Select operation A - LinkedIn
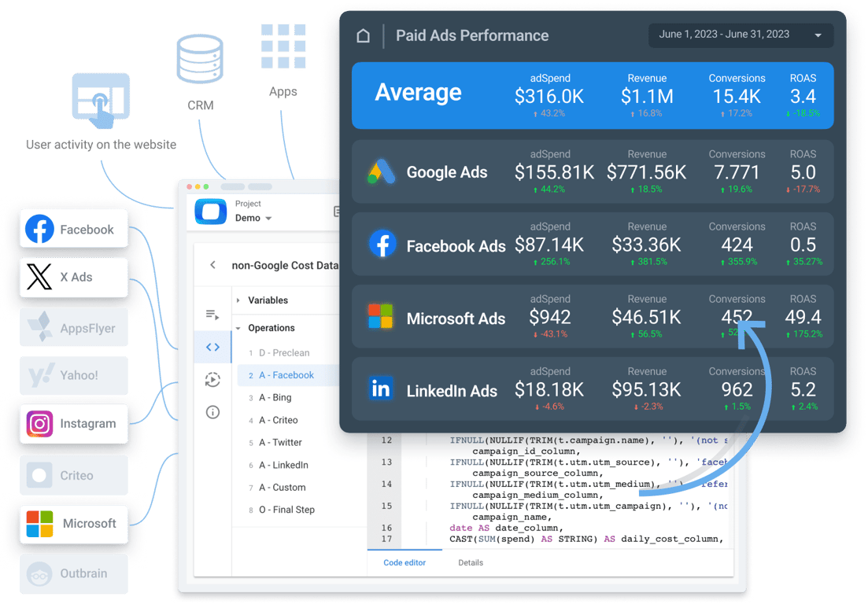This screenshot has height=604, width=868. (x=283, y=465)
